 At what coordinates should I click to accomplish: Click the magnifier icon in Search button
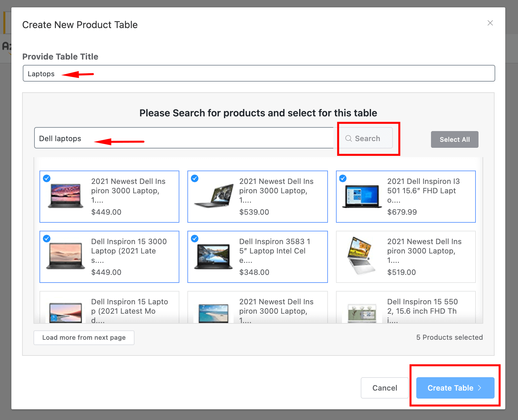pyautogui.click(x=348, y=138)
